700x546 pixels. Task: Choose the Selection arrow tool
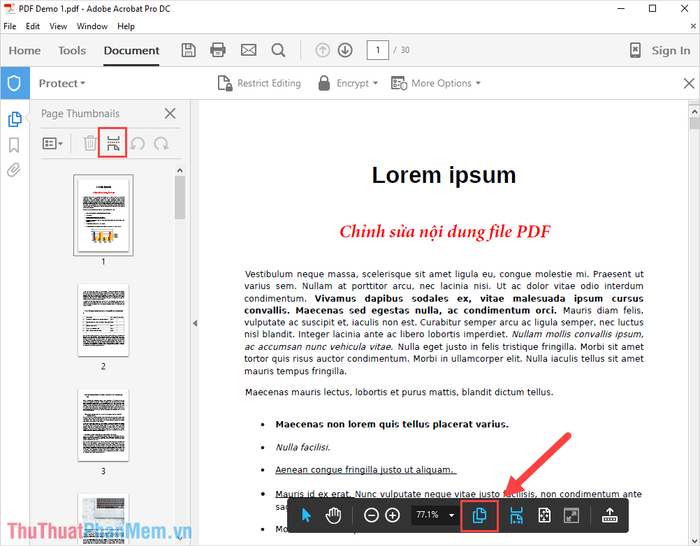tap(308, 515)
